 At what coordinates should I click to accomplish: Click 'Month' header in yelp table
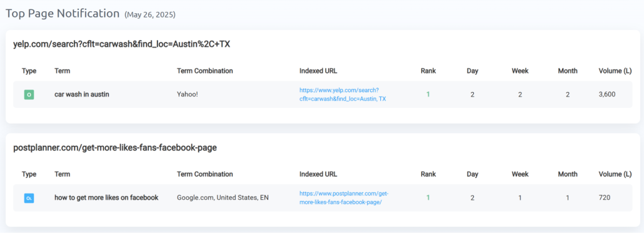(568, 71)
